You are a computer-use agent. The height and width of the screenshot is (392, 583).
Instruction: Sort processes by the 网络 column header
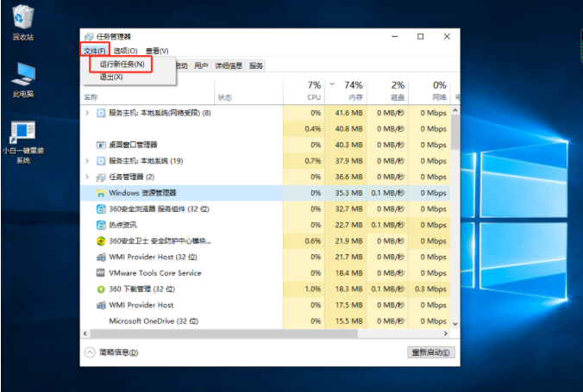[429, 91]
